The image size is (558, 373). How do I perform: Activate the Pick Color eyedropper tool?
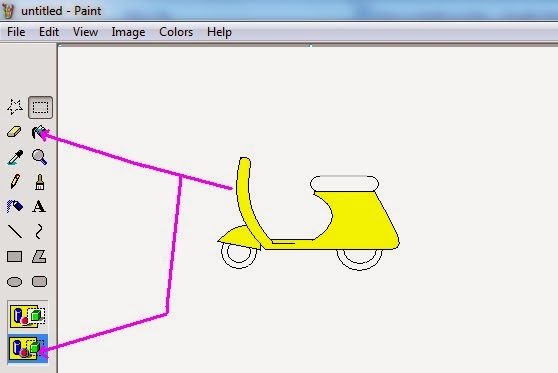pos(15,157)
